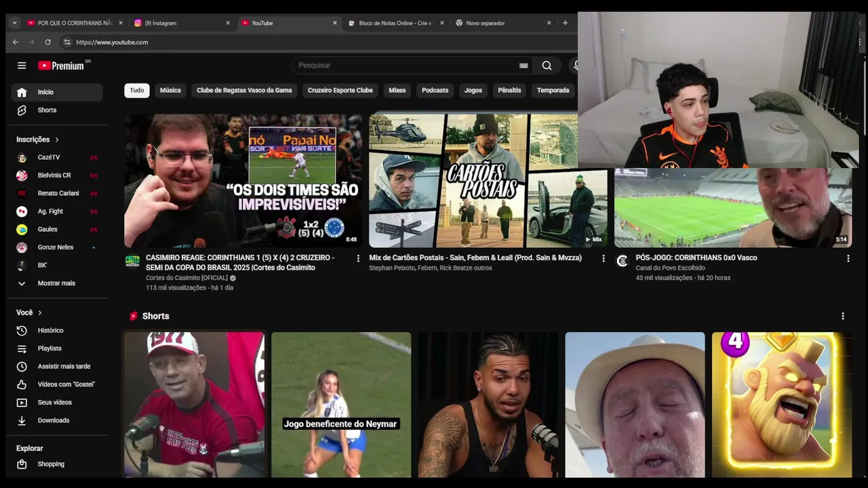Open the Gonze Neles subscription channel
Image resolution: width=868 pixels, height=488 pixels.
(x=57, y=247)
